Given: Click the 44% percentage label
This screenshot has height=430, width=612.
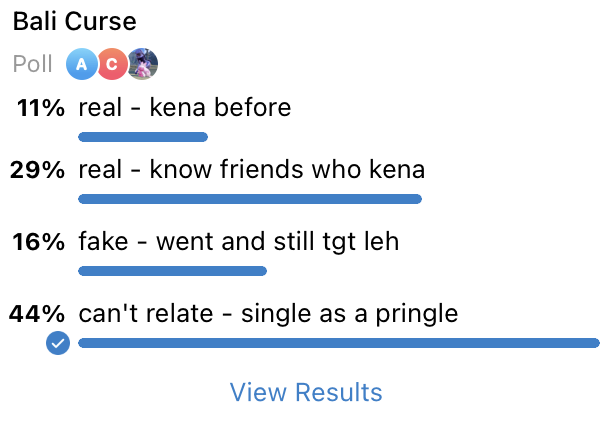Looking at the screenshot, I should pyautogui.click(x=38, y=314).
